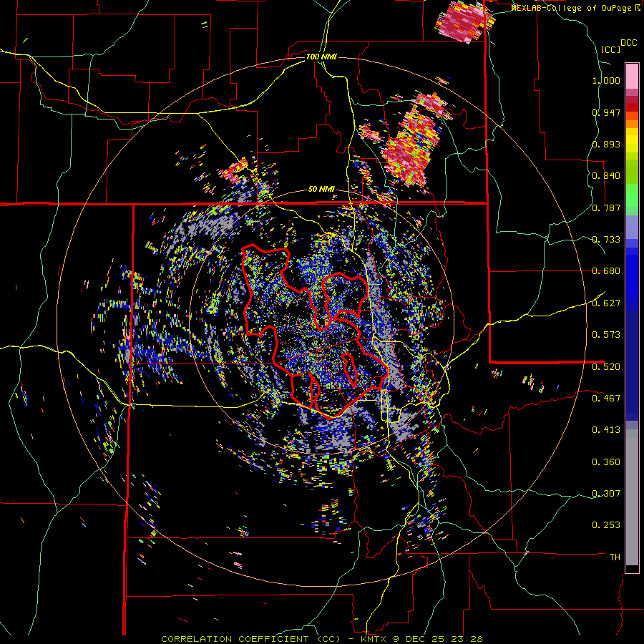Click the small pink echo patch northwest of 50 NMI label
The height and width of the screenshot is (644, 644).
tap(234, 169)
